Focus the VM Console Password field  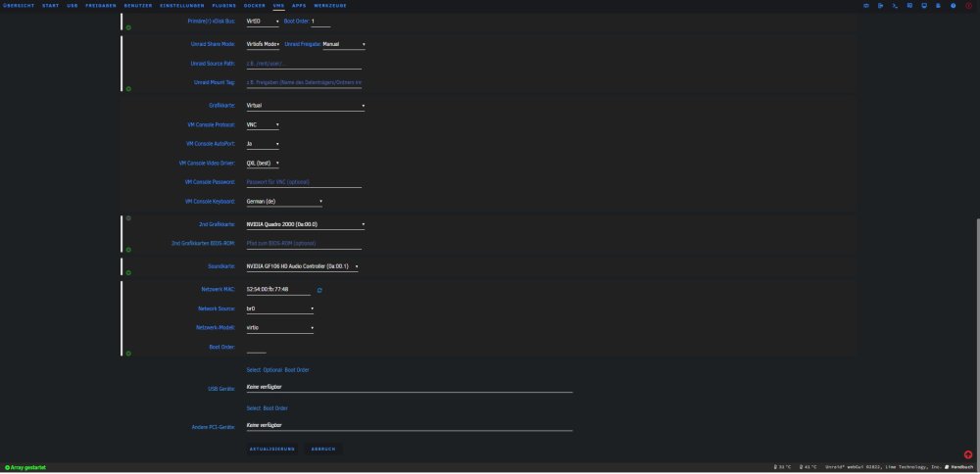pos(304,182)
